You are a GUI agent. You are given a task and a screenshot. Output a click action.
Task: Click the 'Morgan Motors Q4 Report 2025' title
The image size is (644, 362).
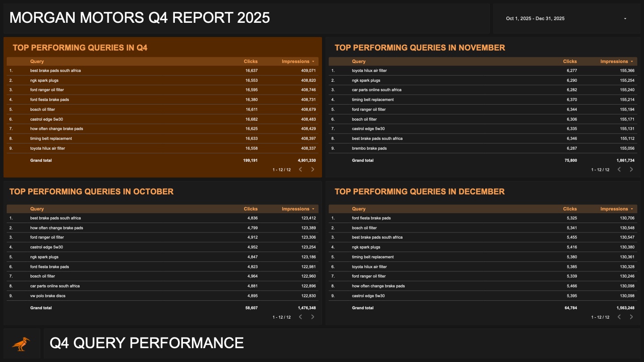(140, 18)
